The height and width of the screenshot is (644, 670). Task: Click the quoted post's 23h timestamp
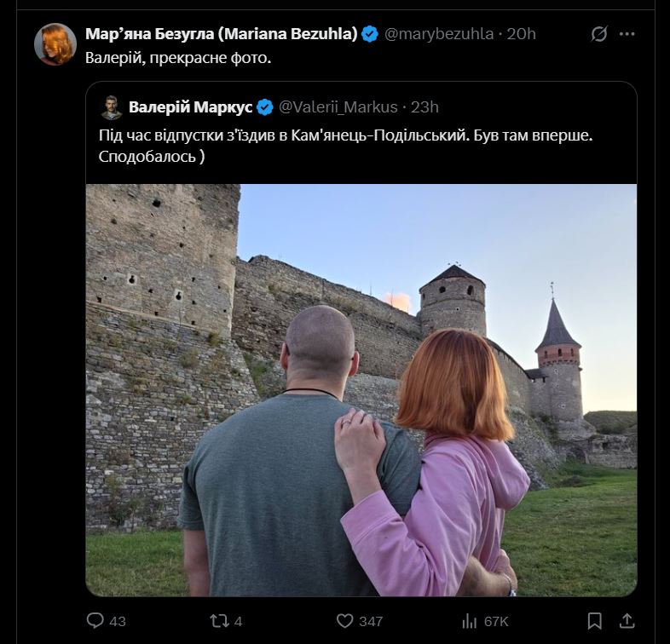425,106
